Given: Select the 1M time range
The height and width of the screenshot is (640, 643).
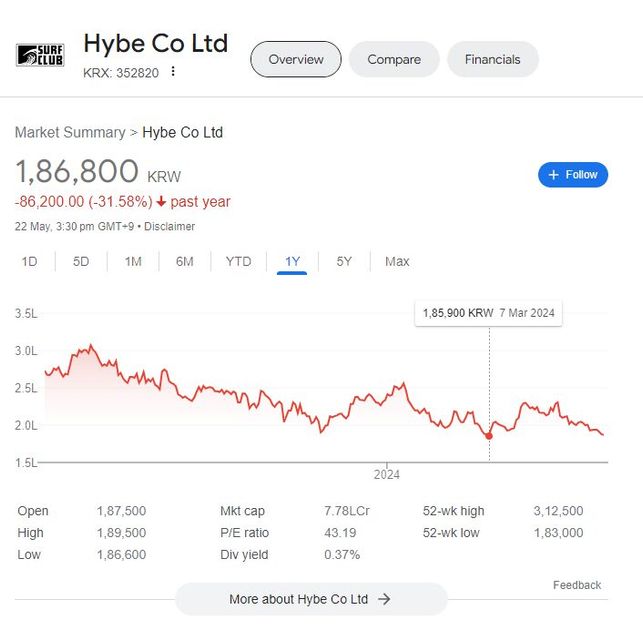Looking at the screenshot, I should (x=133, y=262).
